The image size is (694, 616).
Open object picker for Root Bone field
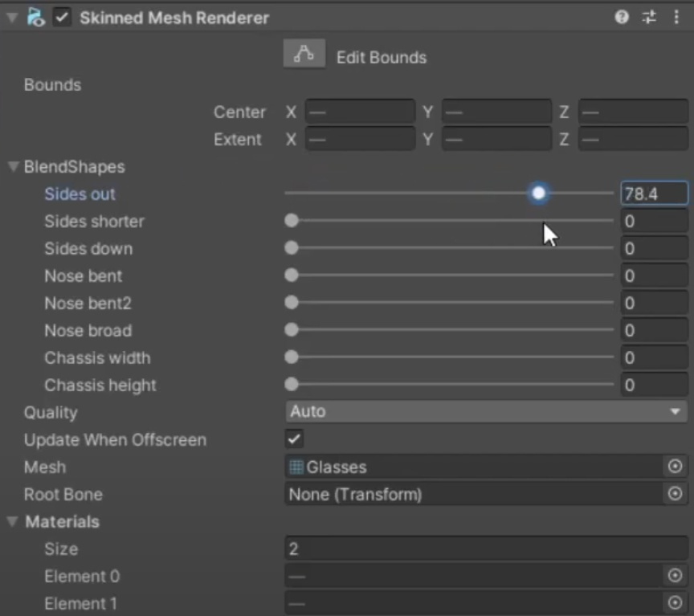[x=676, y=494]
